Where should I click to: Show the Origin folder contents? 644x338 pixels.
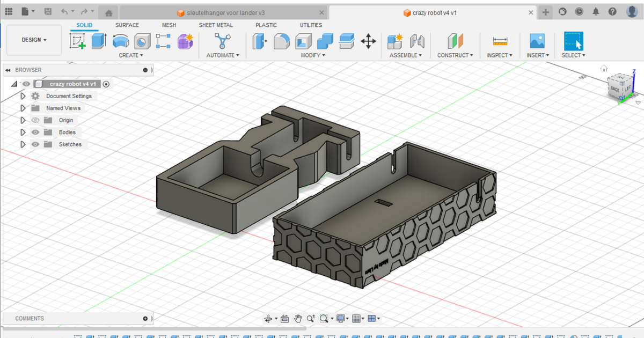[22, 120]
